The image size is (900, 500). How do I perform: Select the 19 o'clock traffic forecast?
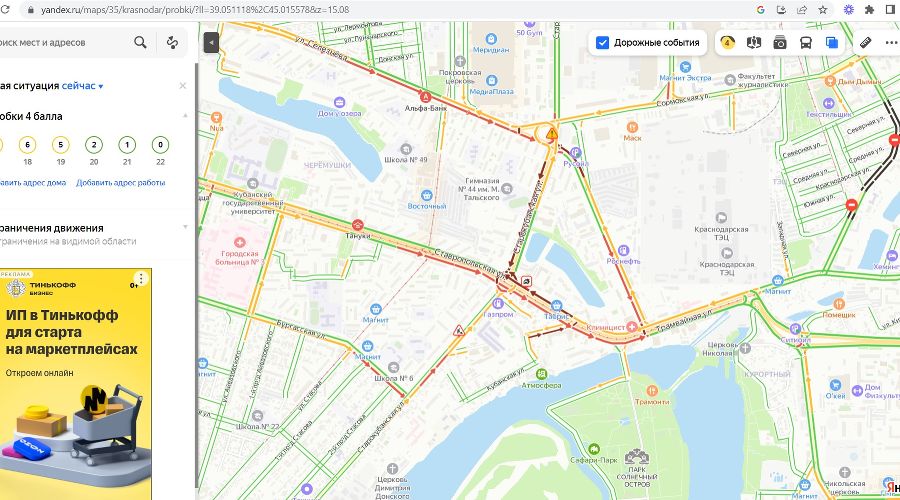tap(60, 145)
